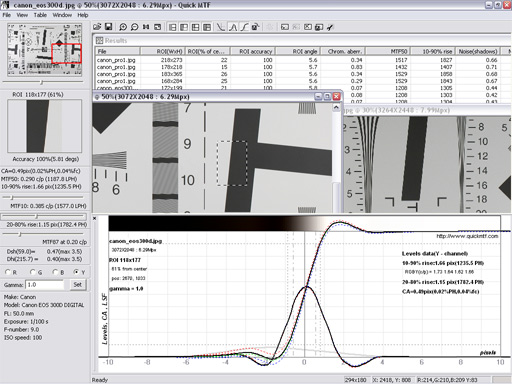Open the Table menu

coord(40,15)
